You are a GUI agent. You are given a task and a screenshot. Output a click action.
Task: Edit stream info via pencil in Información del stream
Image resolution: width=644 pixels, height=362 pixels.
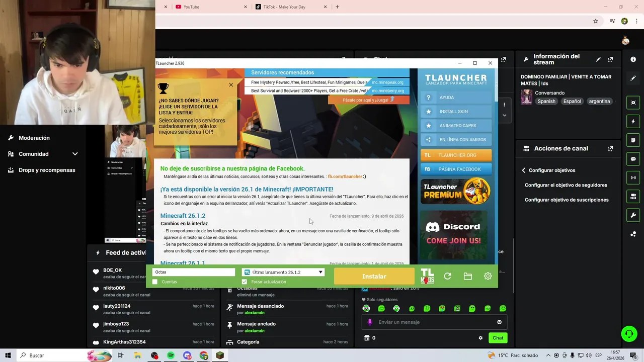pos(598,59)
